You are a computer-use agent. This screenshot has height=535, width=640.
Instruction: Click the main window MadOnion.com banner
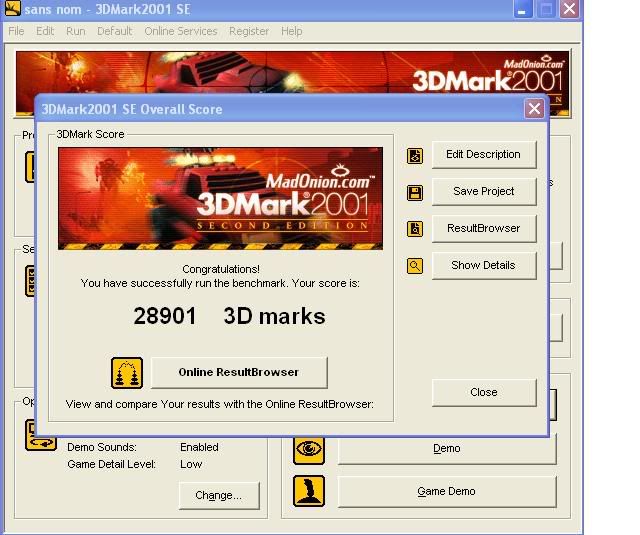pyautogui.click(x=292, y=73)
